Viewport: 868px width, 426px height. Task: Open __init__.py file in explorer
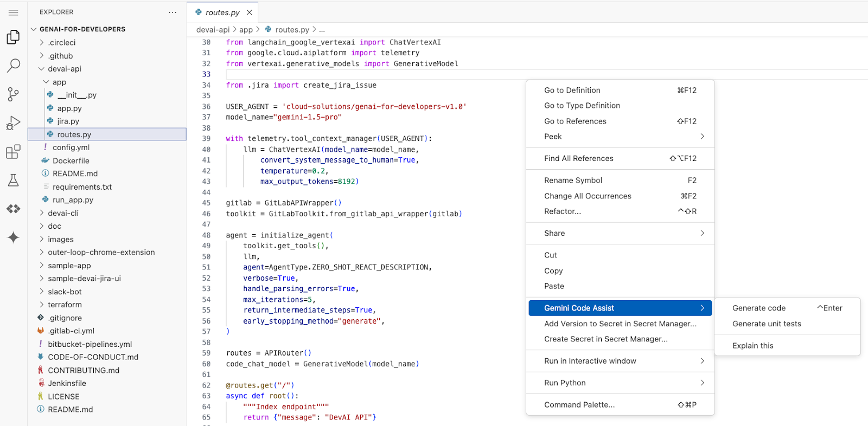pos(107,95)
